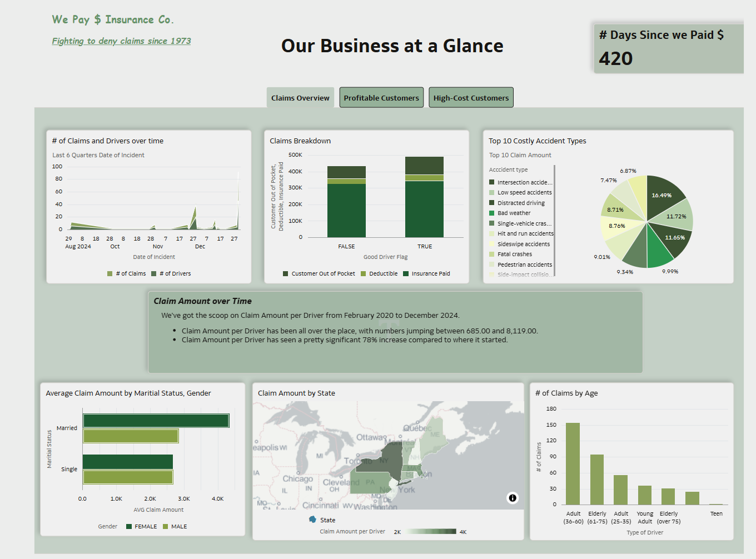Click the accident type legend scrollbar
Image resolution: width=756 pixels, height=559 pixels.
point(555,221)
